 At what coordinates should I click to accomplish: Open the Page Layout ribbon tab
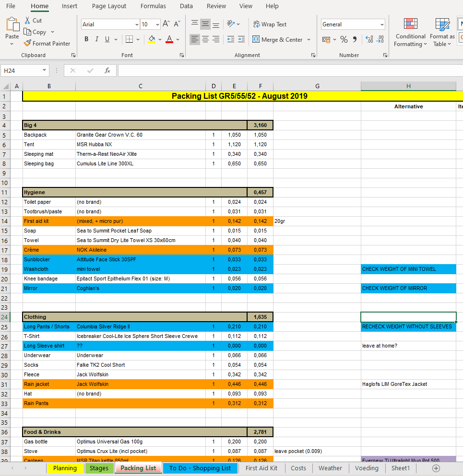[x=109, y=6]
